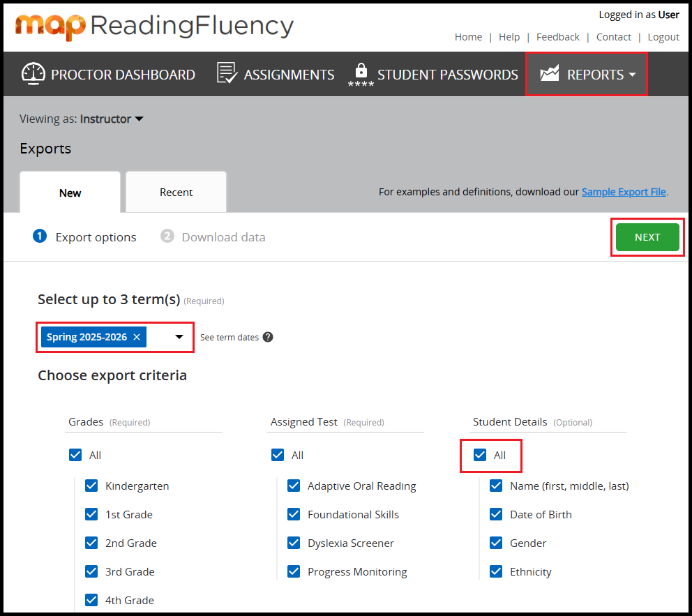The height and width of the screenshot is (616, 692).
Task: Click the MAP Reading Fluency logo
Action: coord(154,27)
